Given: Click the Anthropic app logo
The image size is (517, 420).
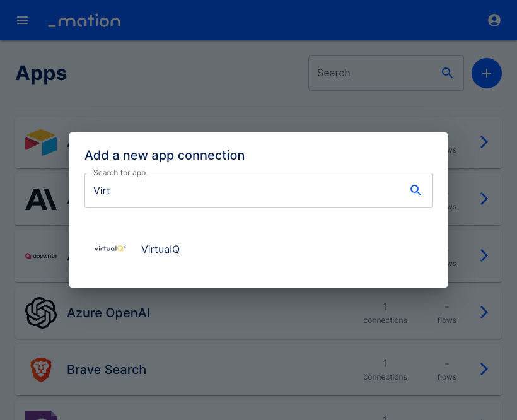Looking at the screenshot, I should pyautogui.click(x=41, y=199).
